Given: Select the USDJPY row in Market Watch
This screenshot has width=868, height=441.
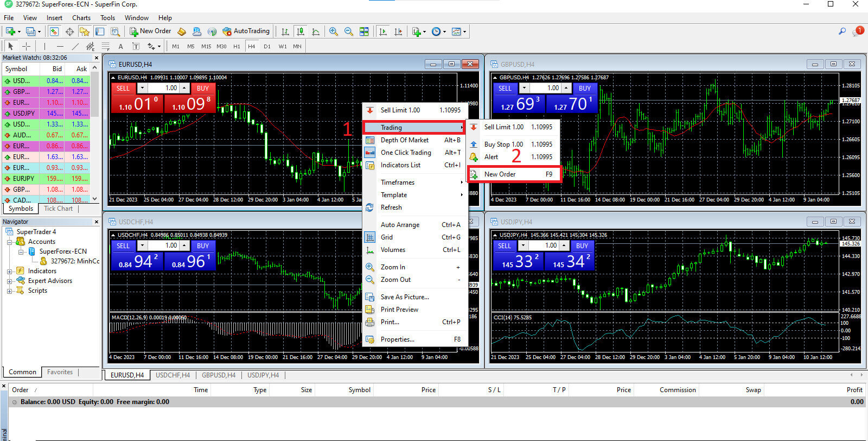Looking at the screenshot, I should pos(47,114).
